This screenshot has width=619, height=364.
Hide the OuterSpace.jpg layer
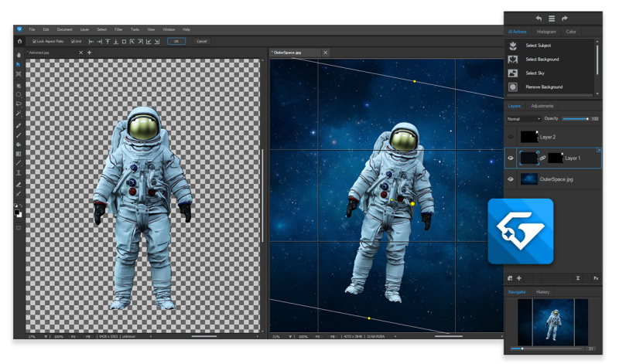pyautogui.click(x=511, y=179)
